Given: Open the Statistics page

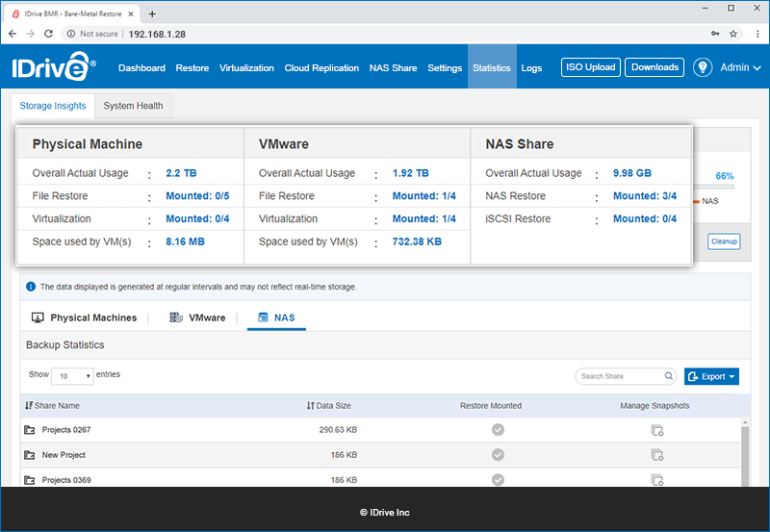Looking at the screenshot, I should tap(492, 66).
